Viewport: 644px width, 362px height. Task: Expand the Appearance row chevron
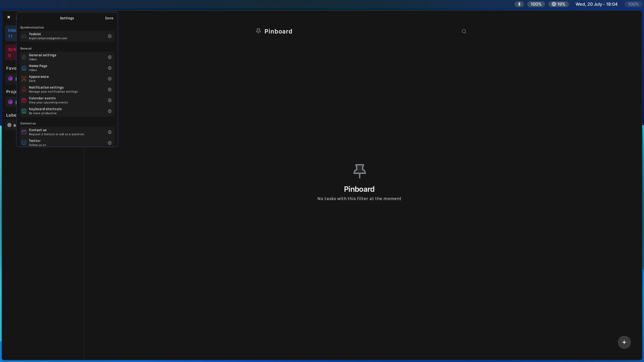[110, 78]
